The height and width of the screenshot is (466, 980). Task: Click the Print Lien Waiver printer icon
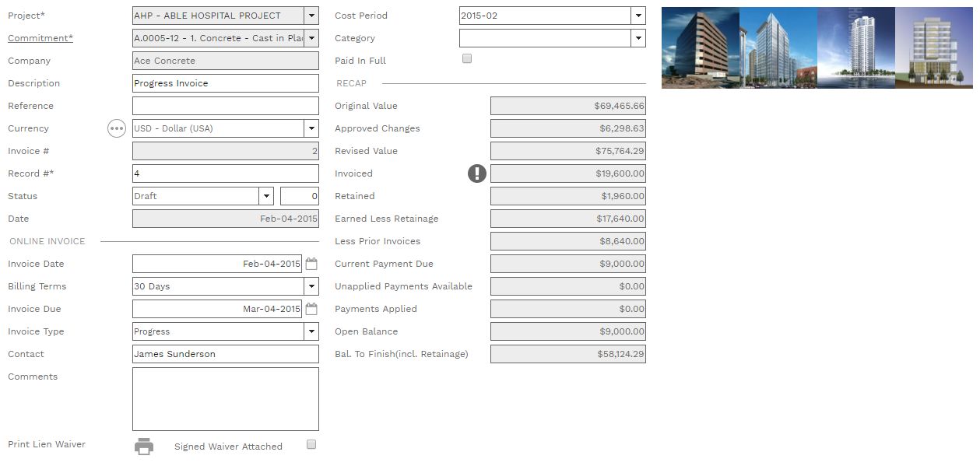point(144,446)
